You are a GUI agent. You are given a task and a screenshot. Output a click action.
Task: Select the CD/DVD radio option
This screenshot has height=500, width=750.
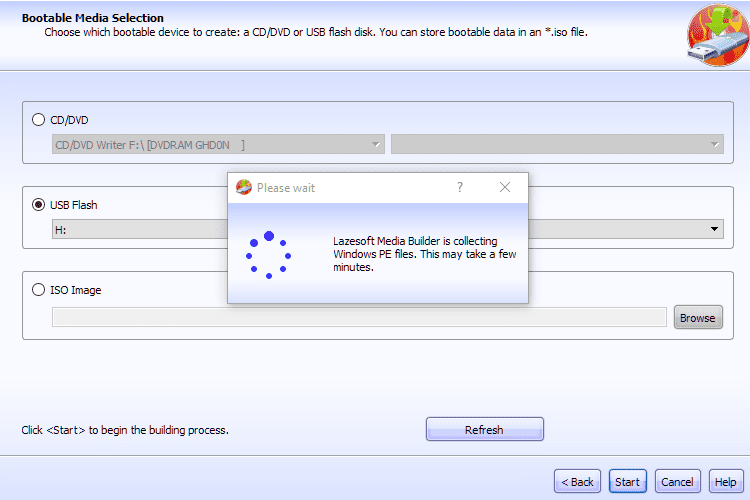39,120
